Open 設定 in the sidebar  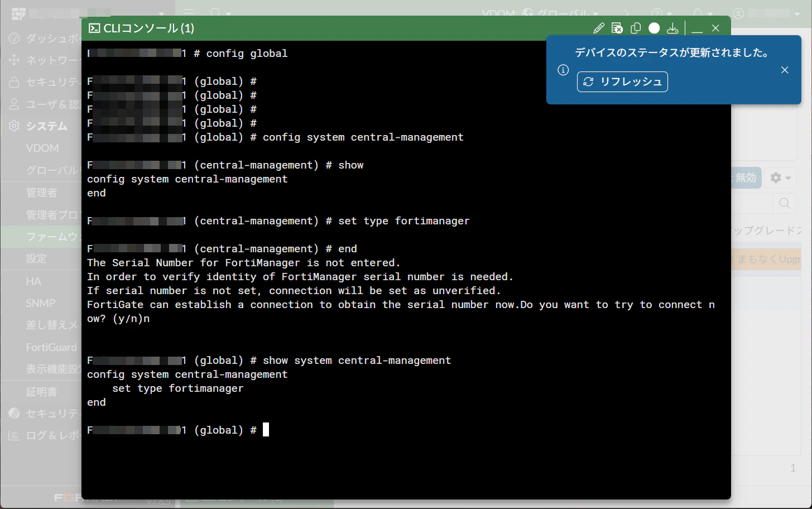pos(36,258)
